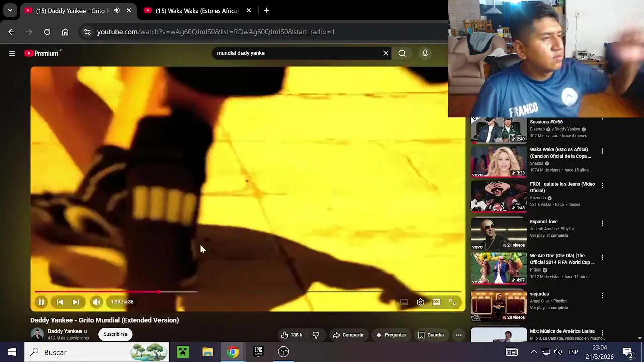Show hidden tray icons chevron

tap(534, 352)
